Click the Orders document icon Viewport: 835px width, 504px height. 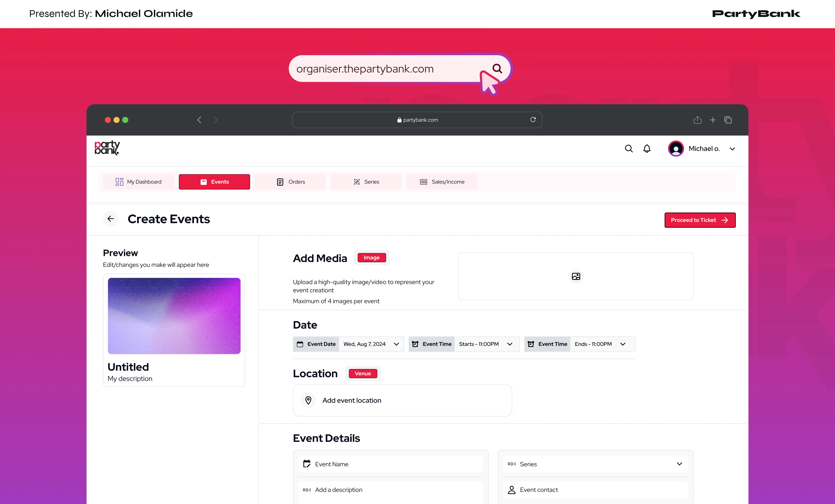[280, 182]
